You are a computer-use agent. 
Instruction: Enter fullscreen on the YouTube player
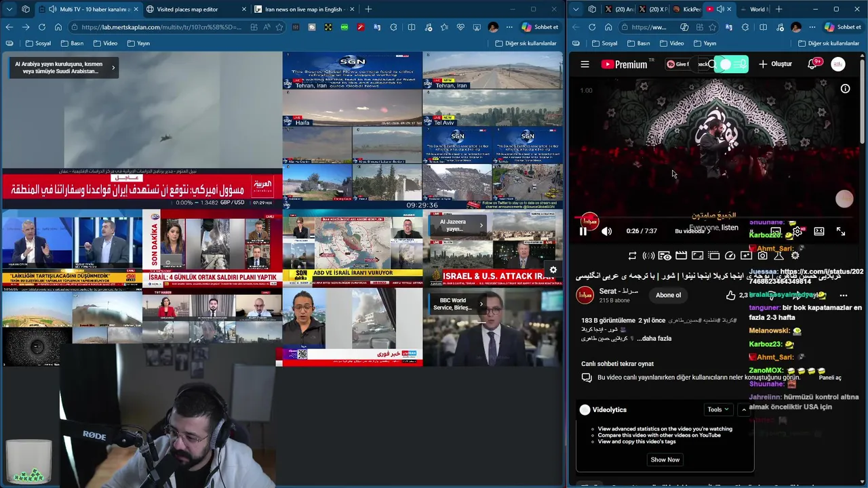pos(841,231)
